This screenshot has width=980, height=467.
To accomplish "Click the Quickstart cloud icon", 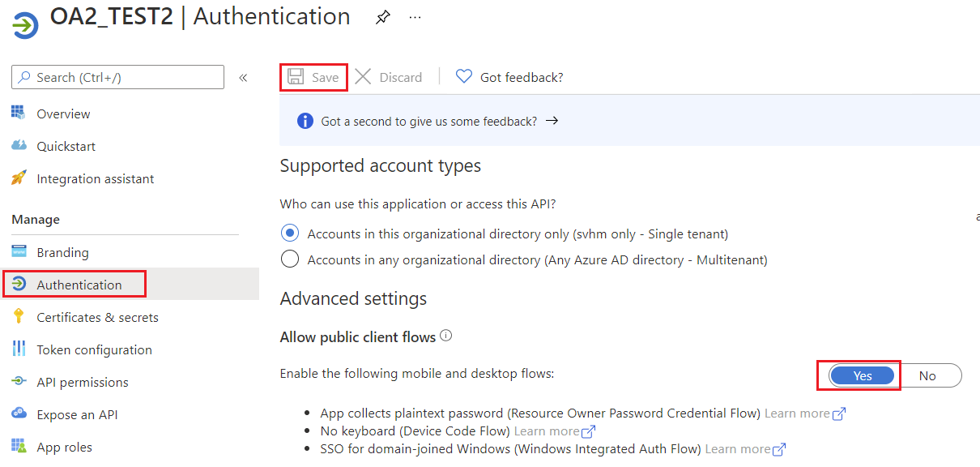I will click(19, 146).
